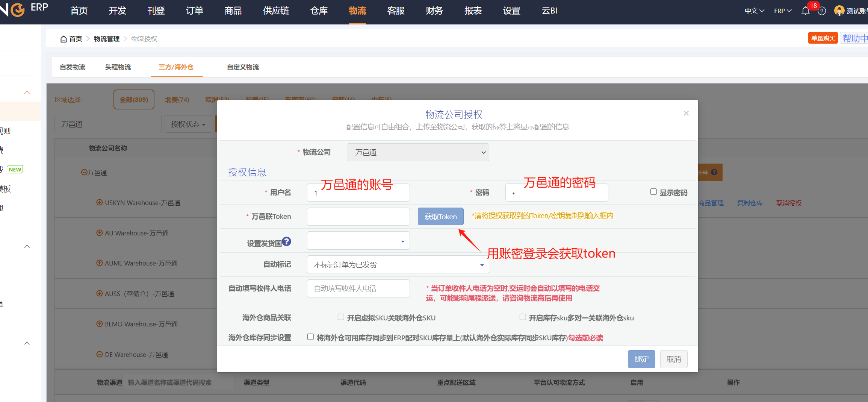Image resolution: width=868 pixels, height=402 pixels.
Task: Switch to the 自发物流 tab
Action: click(x=73, y=67)
